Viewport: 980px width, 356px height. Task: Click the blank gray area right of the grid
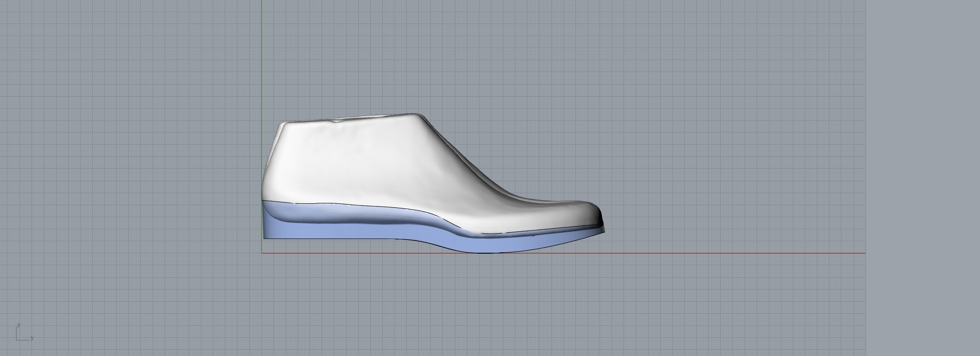tap(922, 178)
